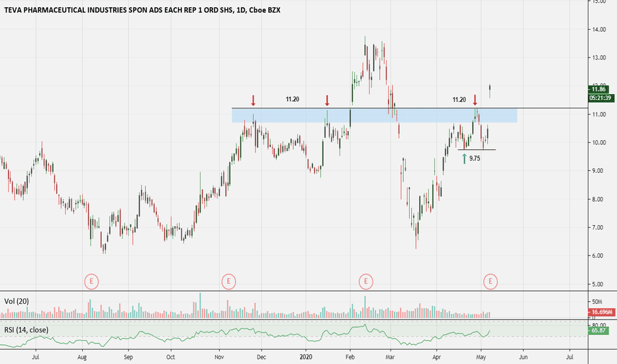This screenshot has height=364, width=617.
Task: Click the Nov time axis label
Action: click(x=219, y=357)
